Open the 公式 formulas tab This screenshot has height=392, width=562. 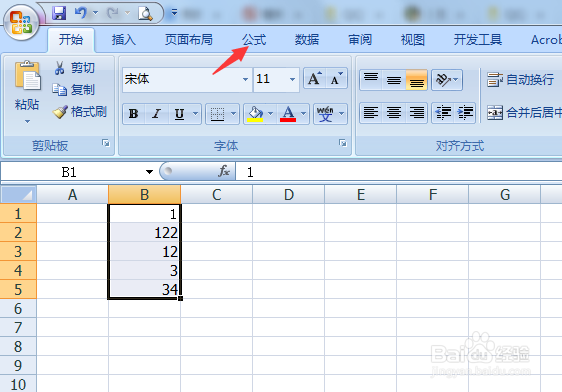coord(254,40)
